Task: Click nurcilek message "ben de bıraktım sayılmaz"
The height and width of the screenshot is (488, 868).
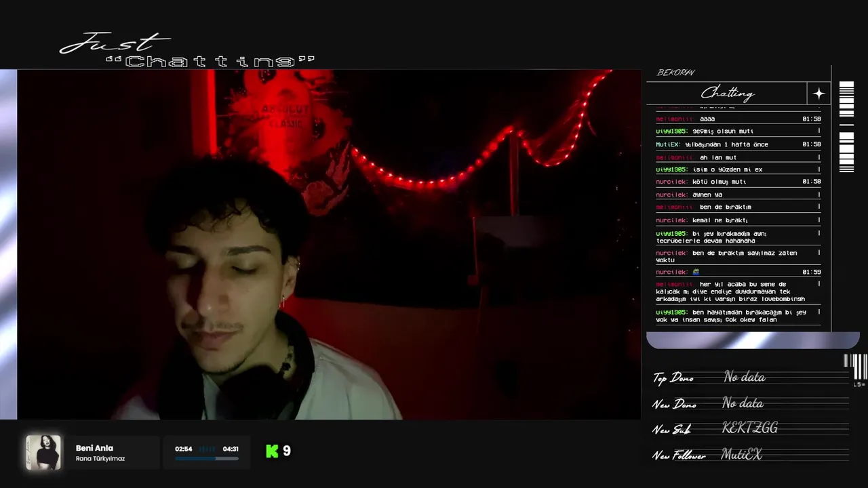Action: (x=726, y=256)
